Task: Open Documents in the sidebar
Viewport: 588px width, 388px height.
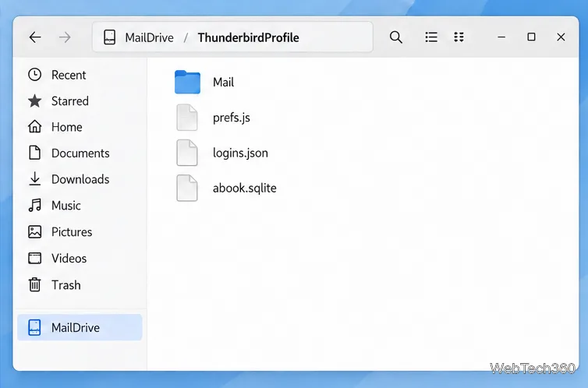Action: point(80,153)
